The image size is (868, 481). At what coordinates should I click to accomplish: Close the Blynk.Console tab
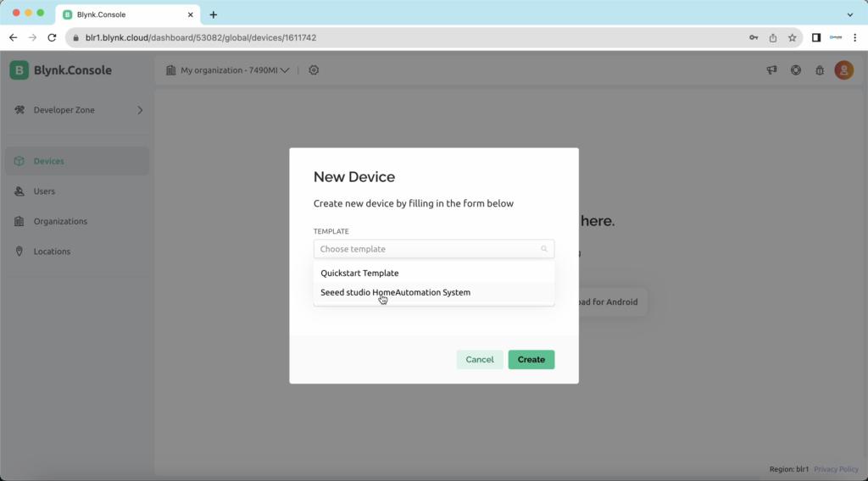[x=191, y=15]
